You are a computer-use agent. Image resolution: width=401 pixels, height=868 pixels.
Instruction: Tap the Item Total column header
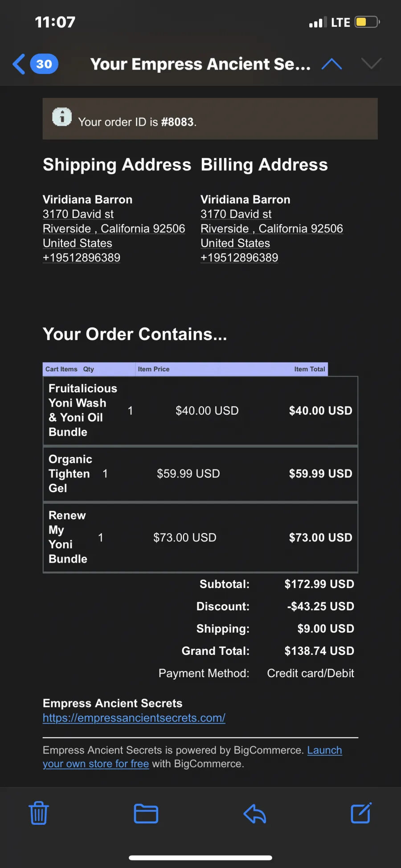pyautogui.click(x=310, y=369)
